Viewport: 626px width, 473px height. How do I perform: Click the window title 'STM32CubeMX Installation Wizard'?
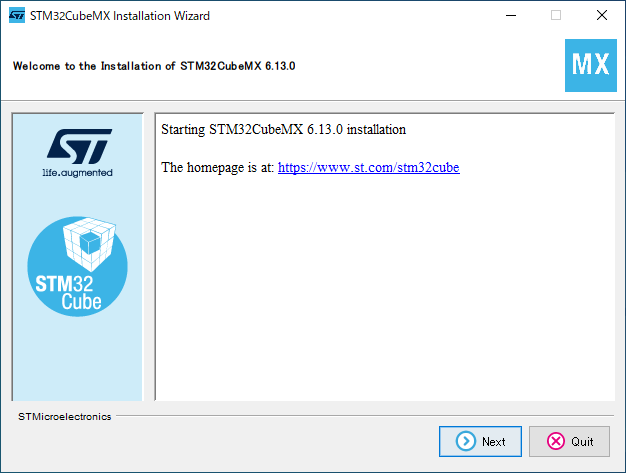120,16
